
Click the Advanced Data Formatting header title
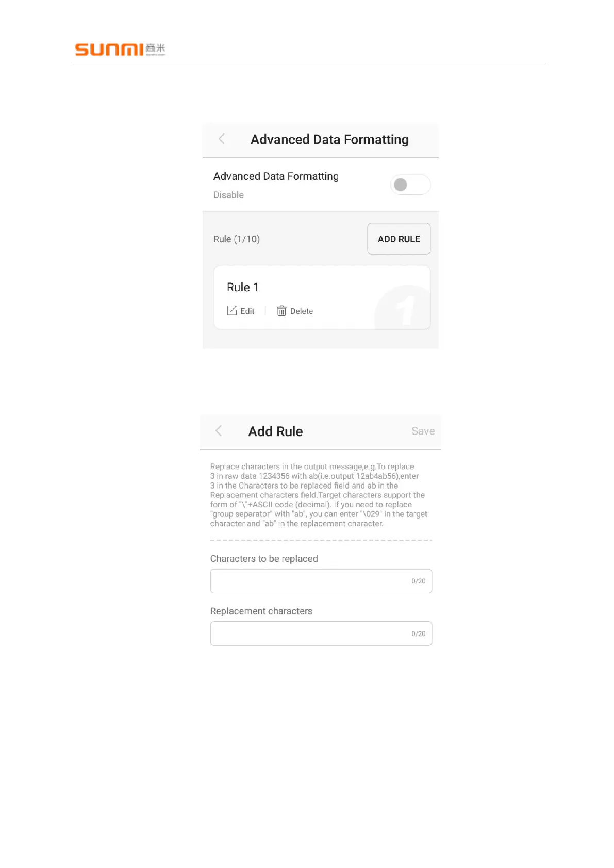pos(329,140)
